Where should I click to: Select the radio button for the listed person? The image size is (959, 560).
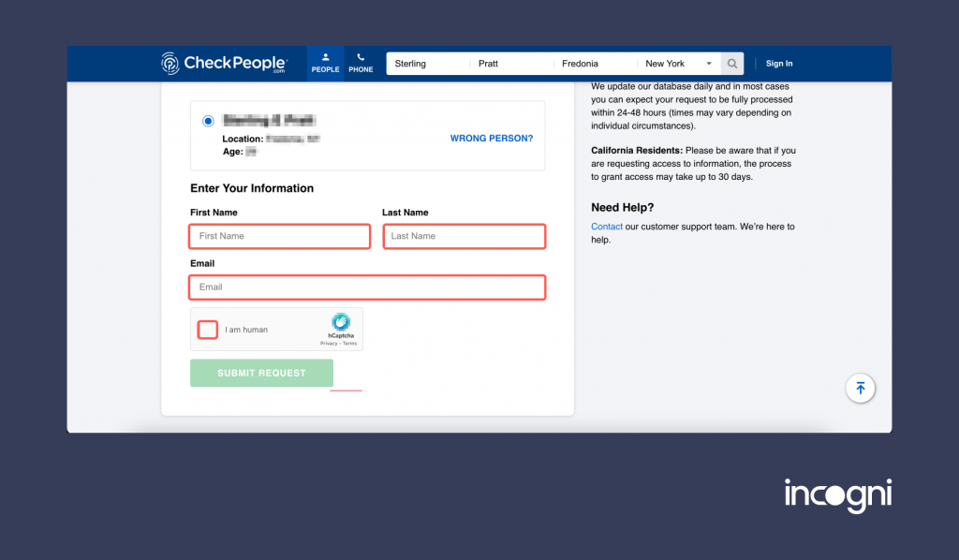(207, 120)
